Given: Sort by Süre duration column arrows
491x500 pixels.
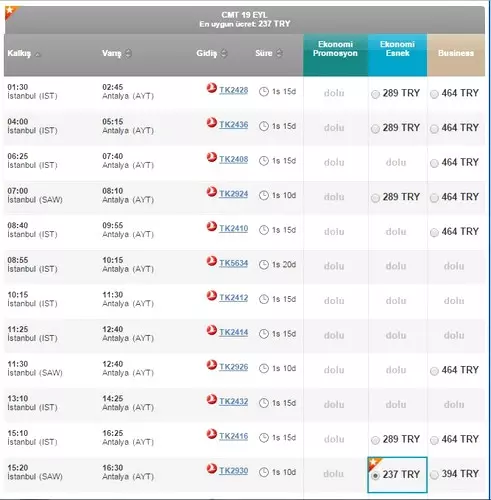Looking at the screenshot, I should 280,53.
